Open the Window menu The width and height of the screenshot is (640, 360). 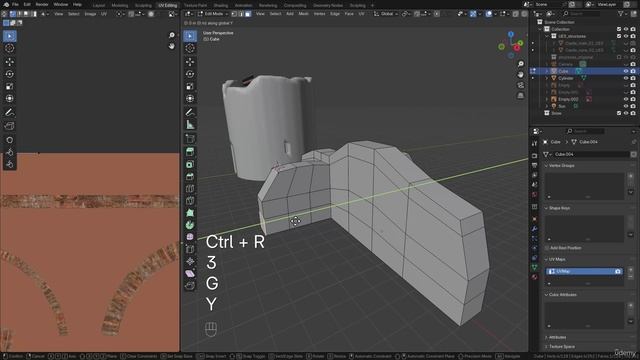[61, 4]
